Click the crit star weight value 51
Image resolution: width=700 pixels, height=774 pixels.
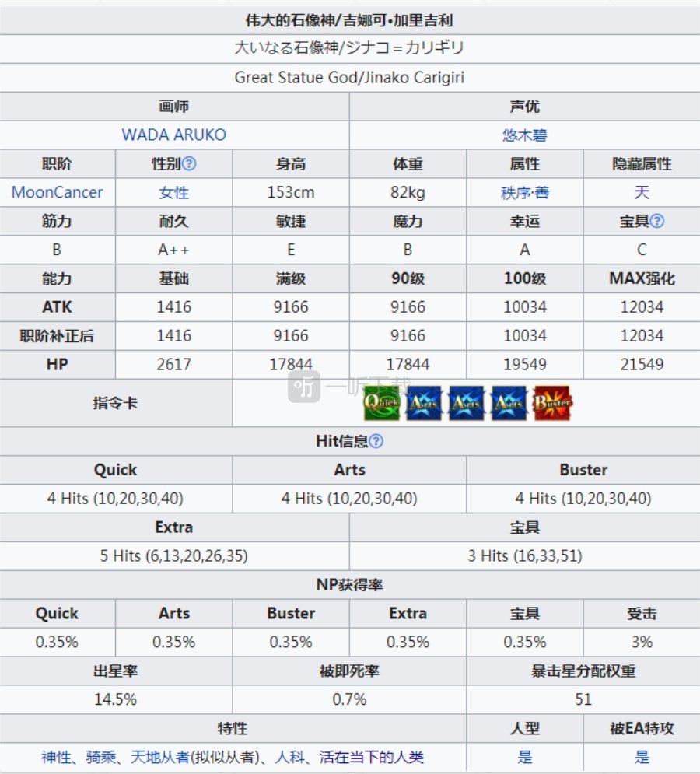pyautogui.click(x=583, y=699)
